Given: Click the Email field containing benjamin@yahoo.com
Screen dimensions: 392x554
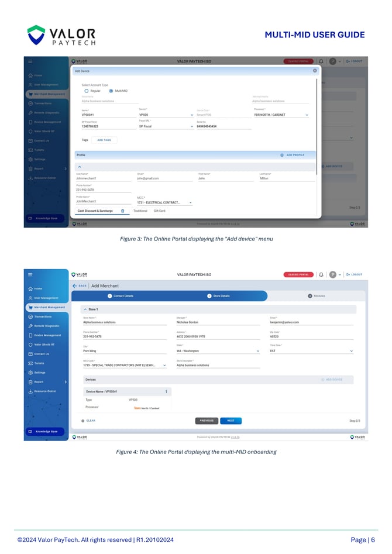Looking at the screenshot, I should [311, 322].
